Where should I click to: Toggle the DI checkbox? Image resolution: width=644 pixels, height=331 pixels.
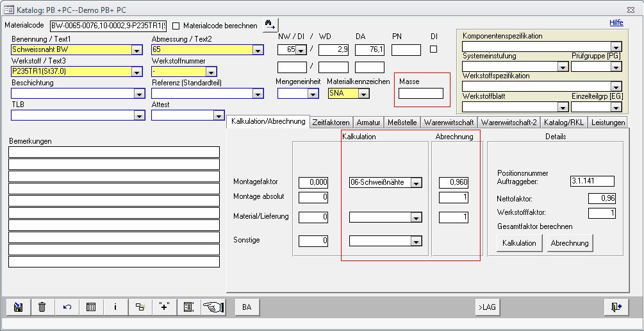pyautogui.click(x=434, y=49)
